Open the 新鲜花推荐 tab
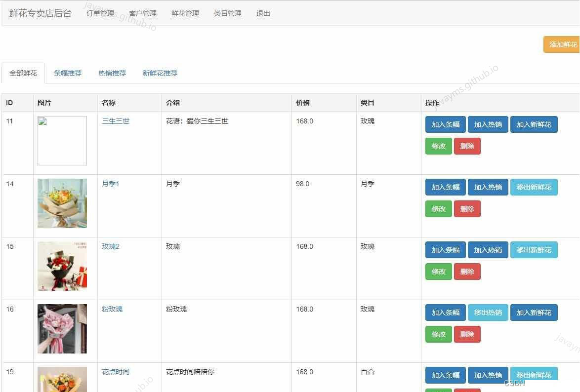The height and width of the screenshot is (392, 580). tap(159, 73)
